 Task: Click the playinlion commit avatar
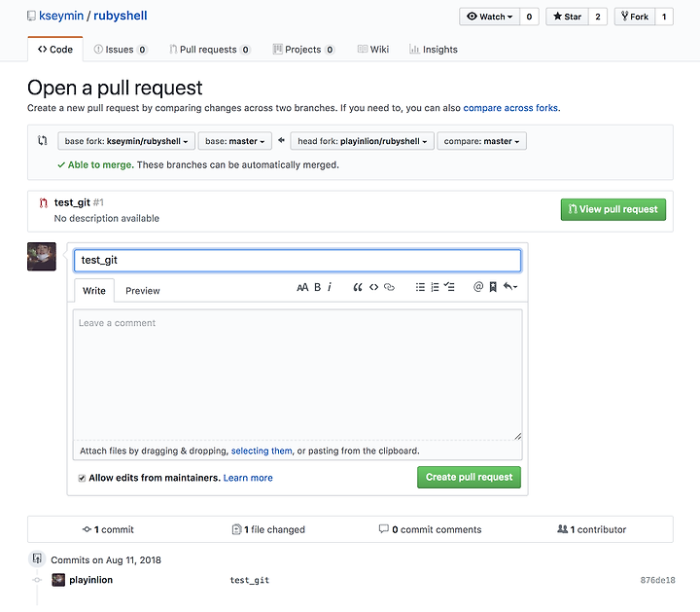58,580
